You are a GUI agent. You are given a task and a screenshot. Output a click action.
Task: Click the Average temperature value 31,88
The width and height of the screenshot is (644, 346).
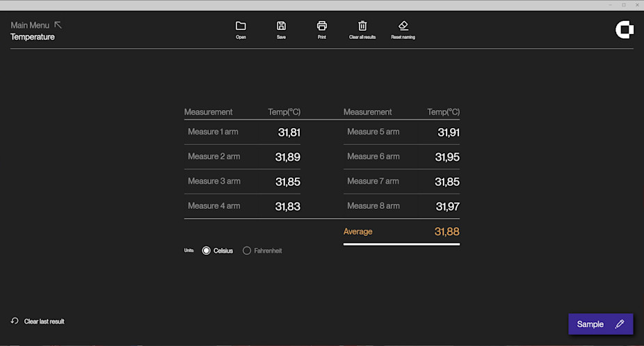pyautogui.click(x=446, y=232)
